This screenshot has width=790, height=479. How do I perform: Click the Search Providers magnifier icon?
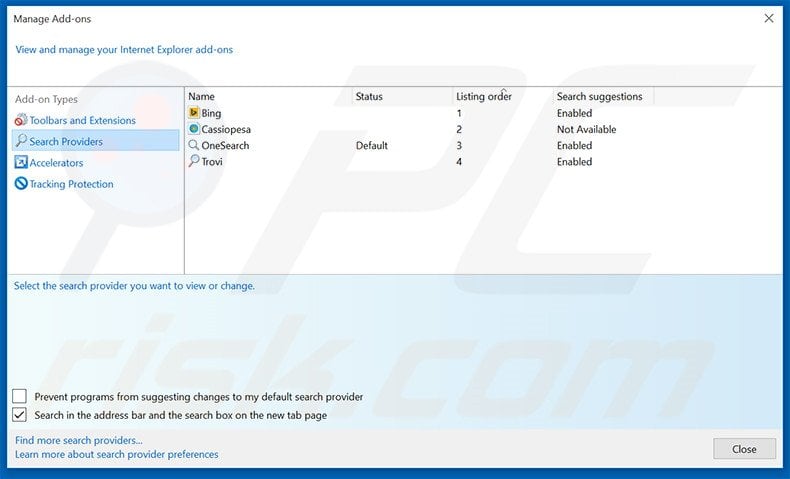pyautogui.click(x=21, y=141)
